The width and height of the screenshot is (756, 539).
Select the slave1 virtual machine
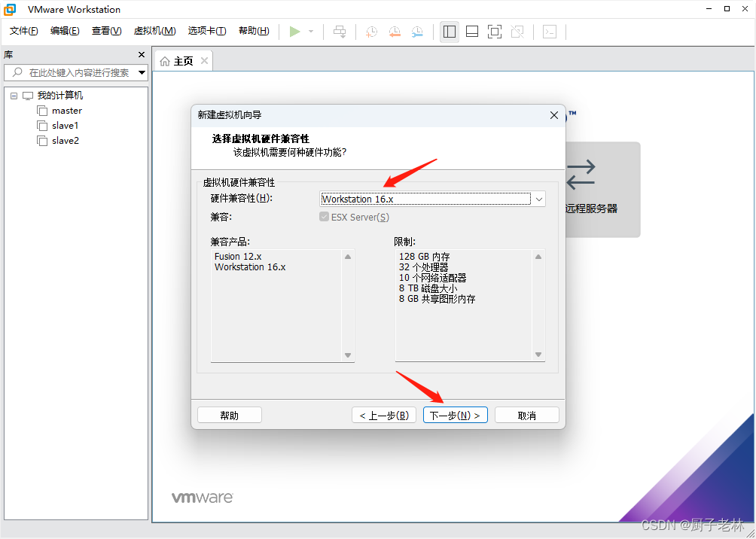pos(65,126)
